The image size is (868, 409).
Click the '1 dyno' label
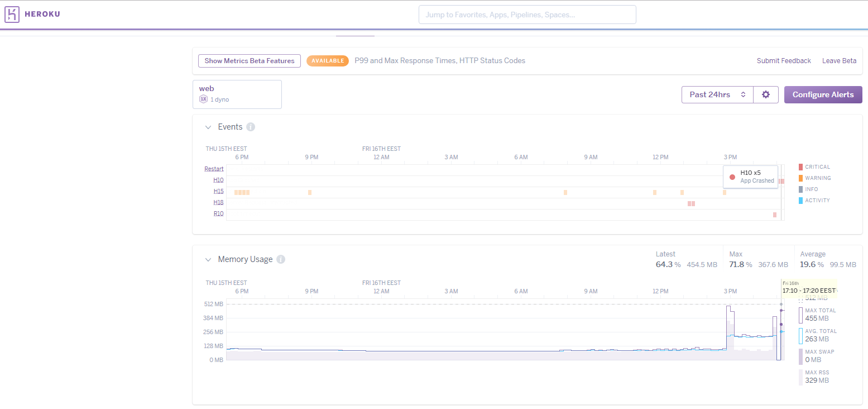pos(219,99)
